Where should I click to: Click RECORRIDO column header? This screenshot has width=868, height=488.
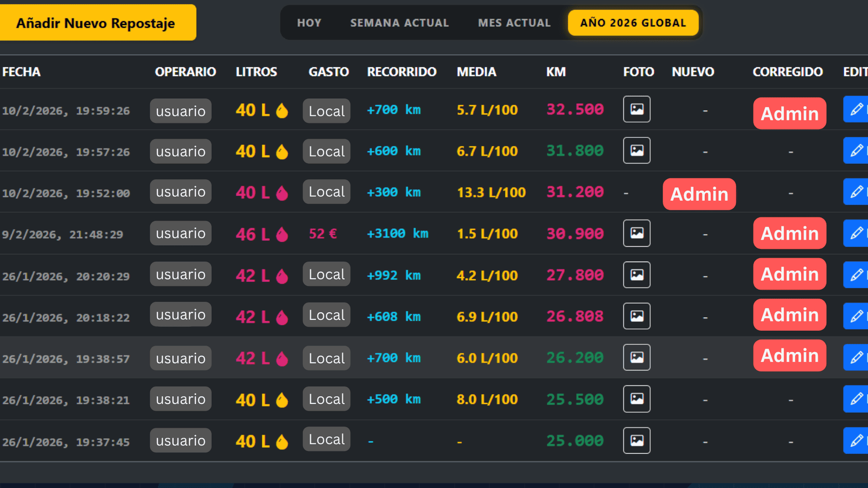(402, 72)
